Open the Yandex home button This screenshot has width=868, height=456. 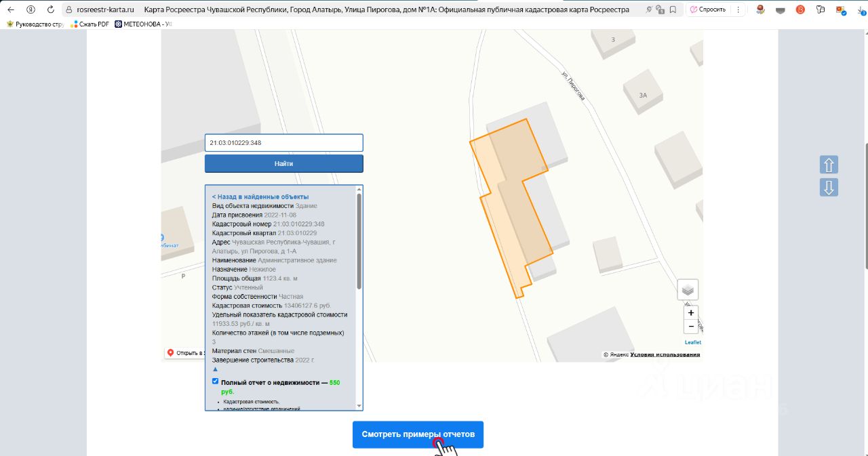pyautogui.click(x=31, y=9)
